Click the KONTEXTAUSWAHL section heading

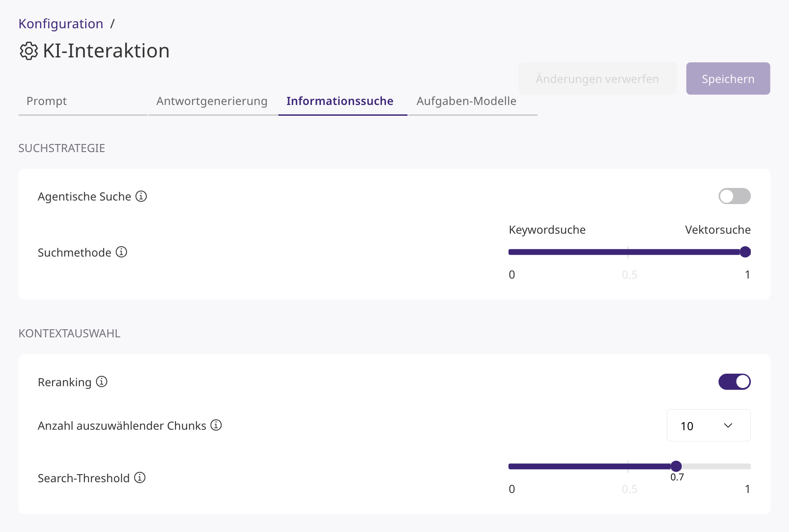70,333
